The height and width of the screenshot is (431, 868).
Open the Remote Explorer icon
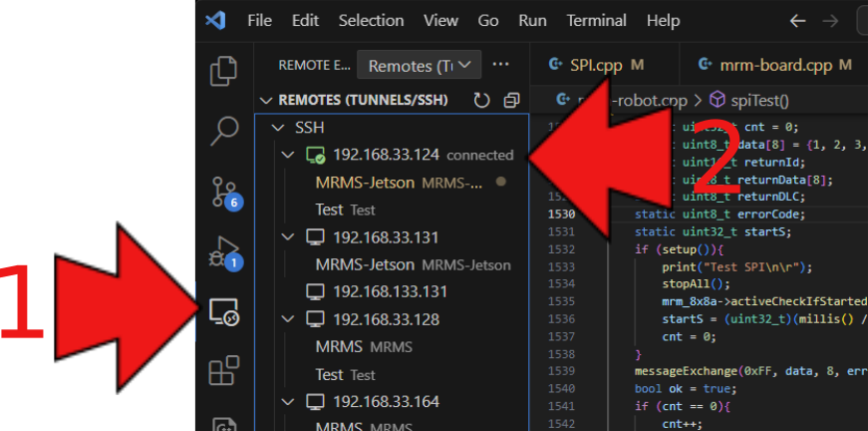click(x=224, y=311)
